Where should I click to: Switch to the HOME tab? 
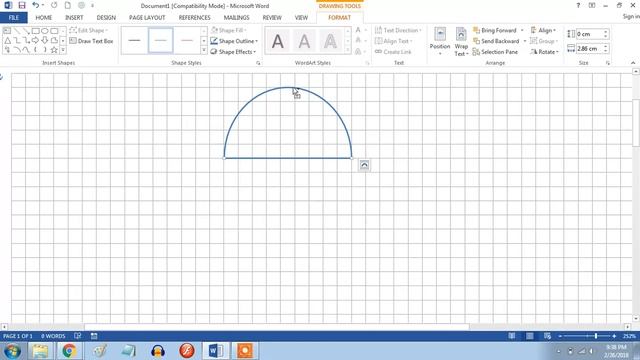point(44,18)
